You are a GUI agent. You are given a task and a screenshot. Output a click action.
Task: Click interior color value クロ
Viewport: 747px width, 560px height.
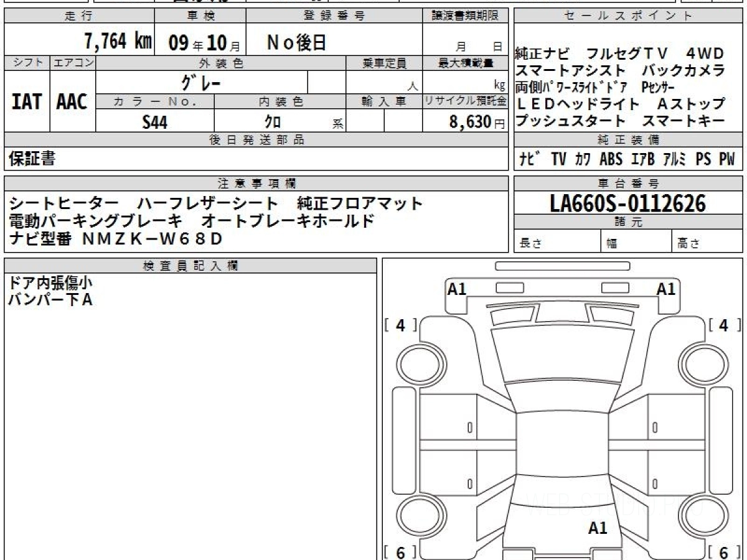click(x=273, y=122)
